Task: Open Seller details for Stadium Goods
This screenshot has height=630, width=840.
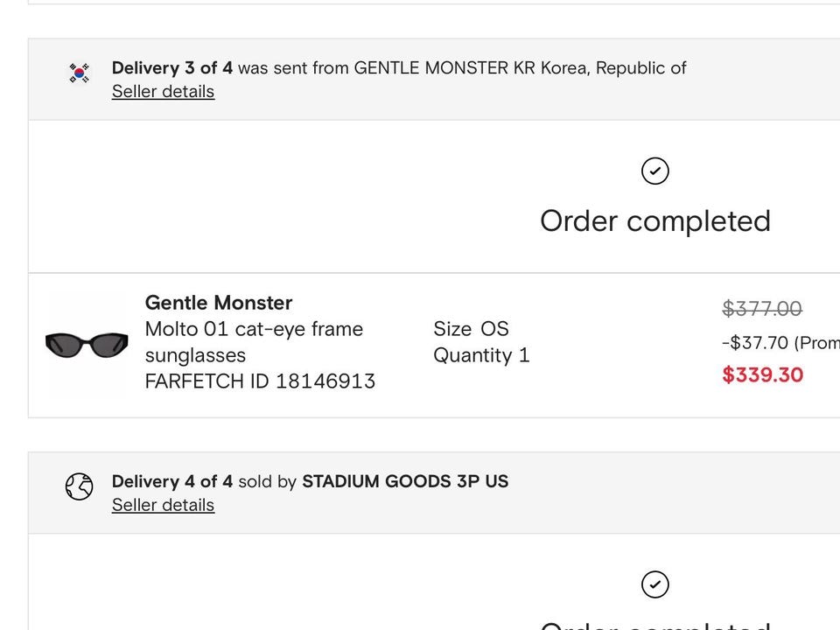Action: (x=163, y=505)
